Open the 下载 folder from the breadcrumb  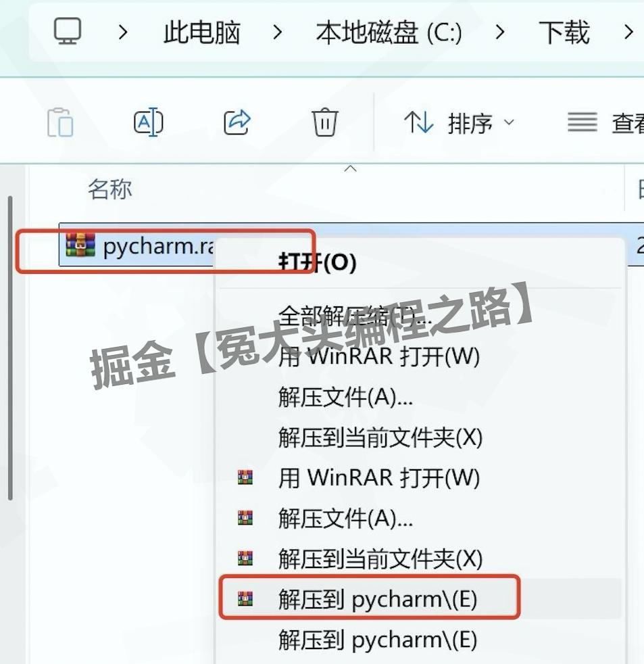click(x=565, y=32)
